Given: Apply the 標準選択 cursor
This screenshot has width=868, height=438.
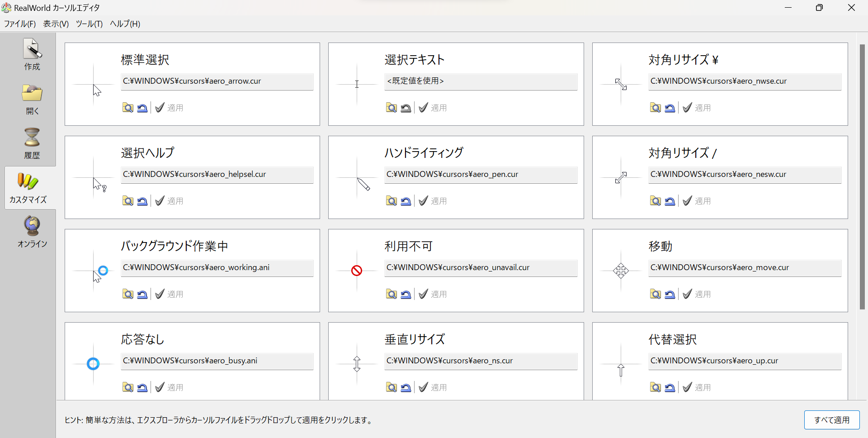Looking at the screenshot, I should 170,108.
